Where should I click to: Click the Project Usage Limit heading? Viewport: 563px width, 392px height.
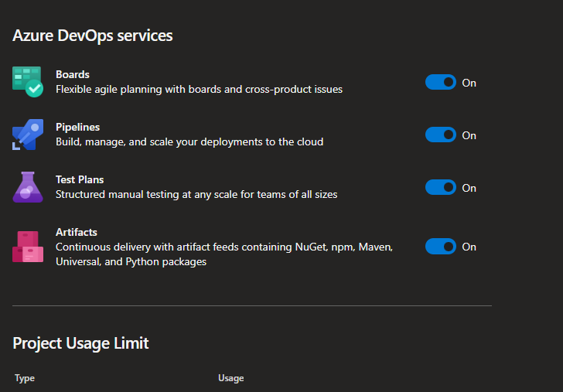[x=80, y=343]
